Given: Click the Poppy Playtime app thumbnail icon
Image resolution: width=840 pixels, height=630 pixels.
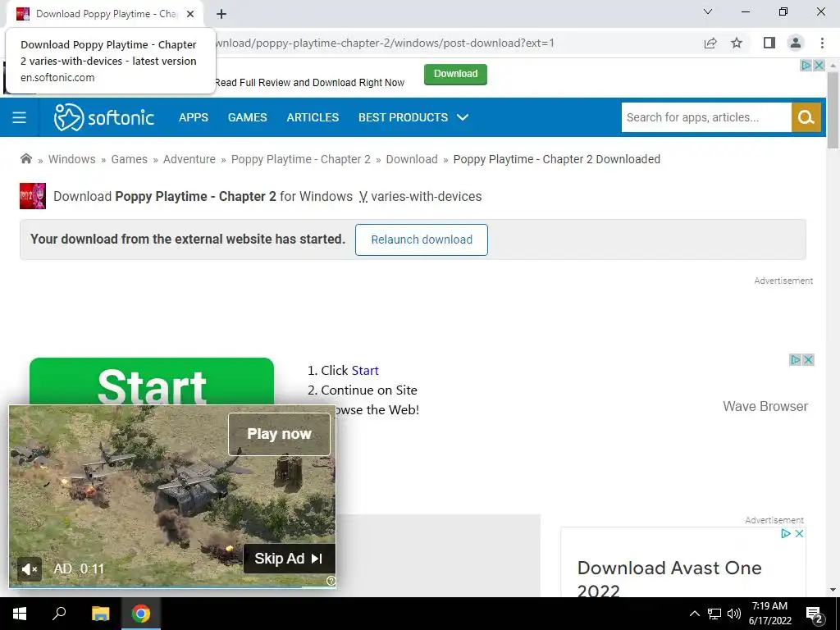Looking at the screenshot, I should 33,196.
